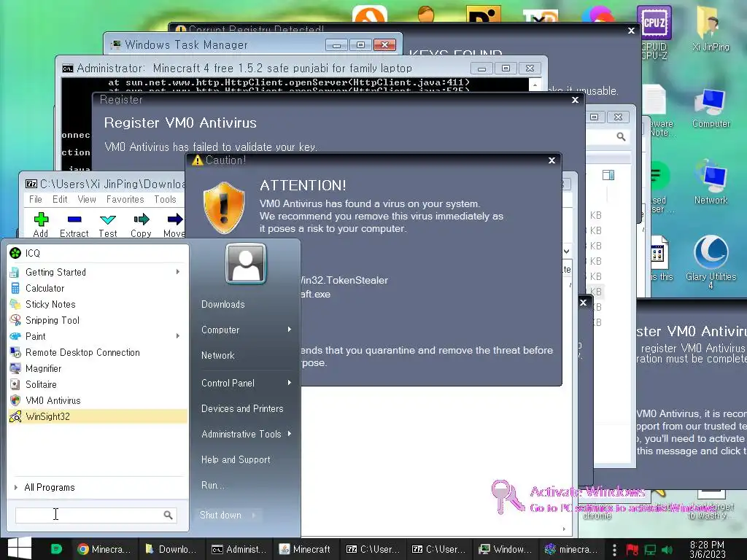Open Solitaire from Start menu
Image resolution: width=747 pixels, height=560 pixels.
(x=98, y=384)
